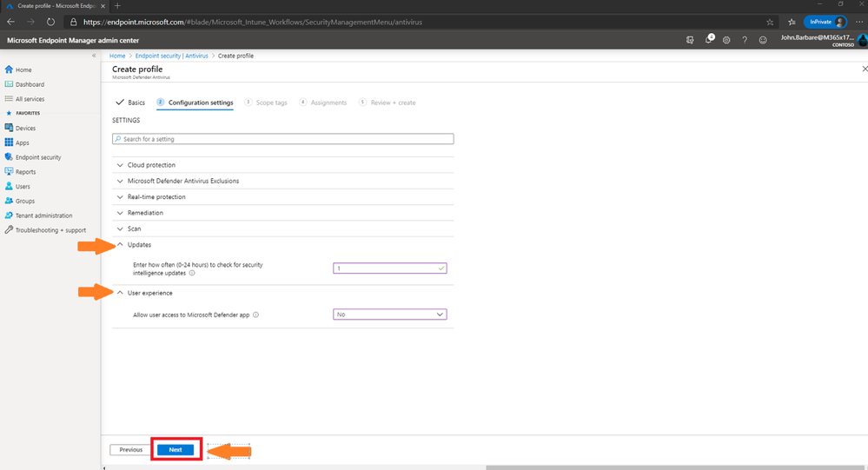Go to Scope tags step
The width and height of the screenshot is (868, 470).
tap(266, 103)
